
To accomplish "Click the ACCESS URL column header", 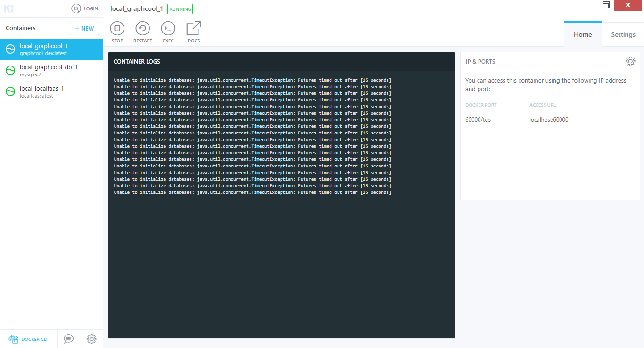I will coord(542,105).
